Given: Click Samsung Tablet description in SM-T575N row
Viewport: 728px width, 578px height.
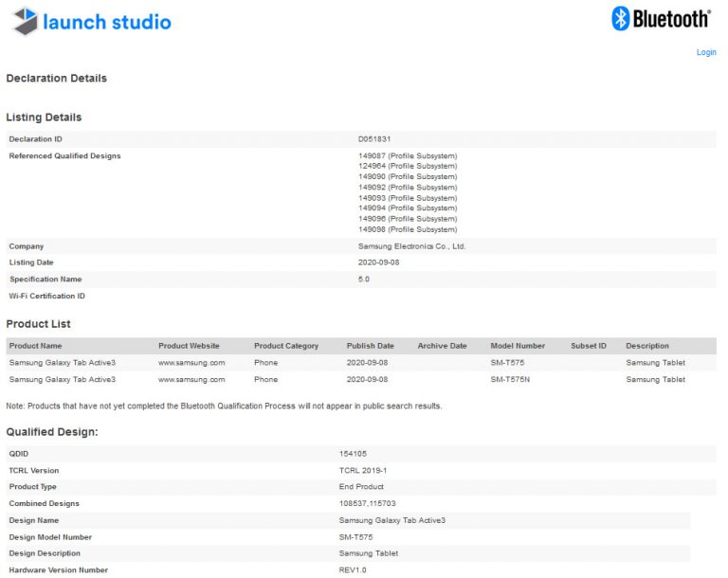Looking at the screenshot, I should pos(655,379).
